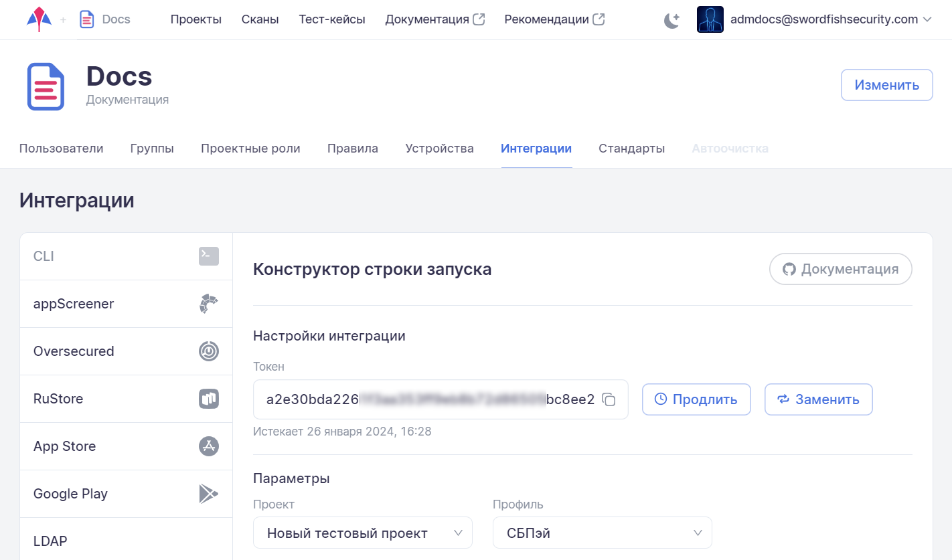Open Oversecured integration settings
952x560 pixels.
click(126, 351)
